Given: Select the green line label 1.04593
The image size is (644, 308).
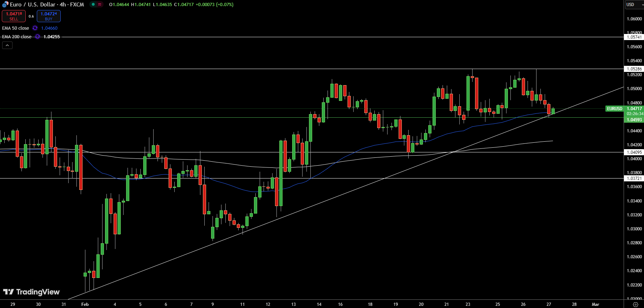Looking at the screenshot, I should [634, 120].
